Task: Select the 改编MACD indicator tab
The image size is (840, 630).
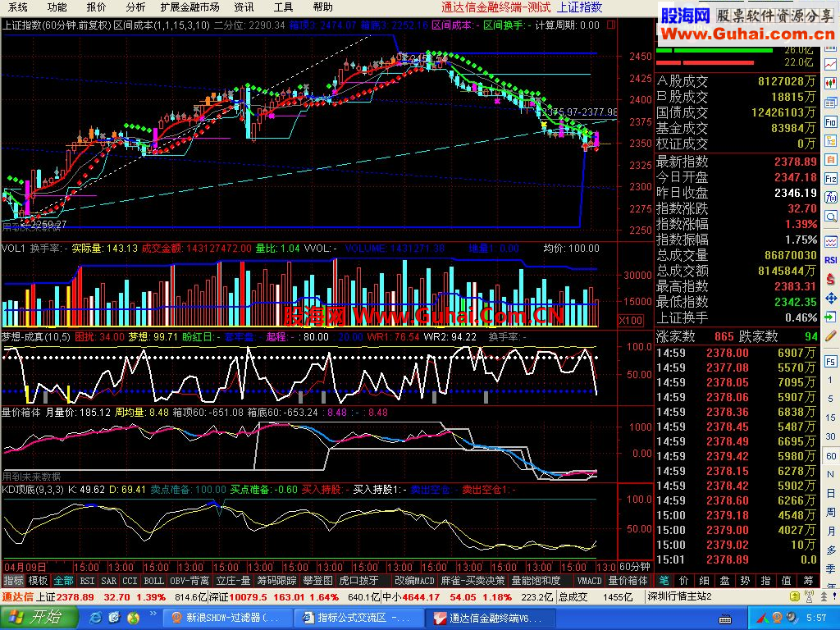Action: [x=414, y=581]
